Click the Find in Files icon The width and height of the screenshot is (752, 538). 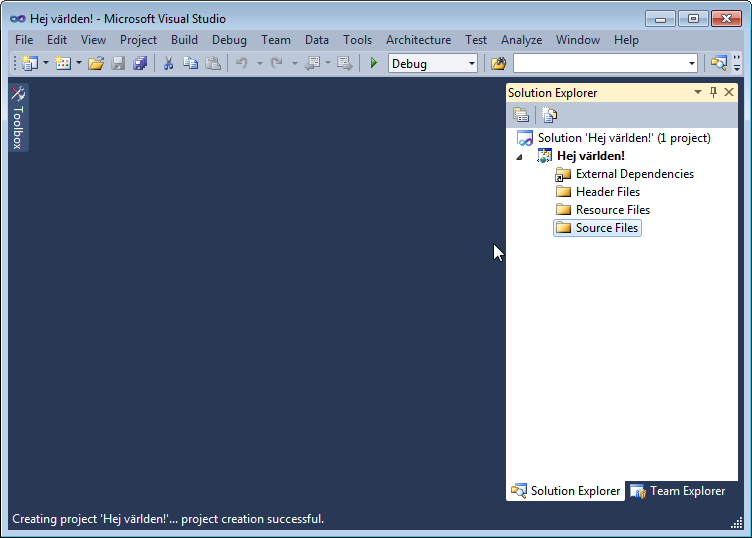click(498, 63)
